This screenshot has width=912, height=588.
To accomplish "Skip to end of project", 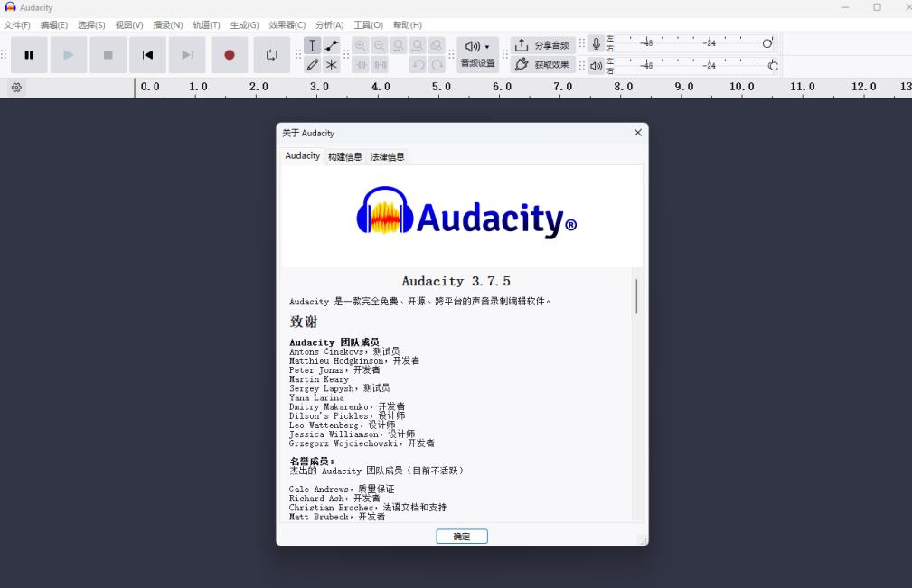I will [187, 54].
